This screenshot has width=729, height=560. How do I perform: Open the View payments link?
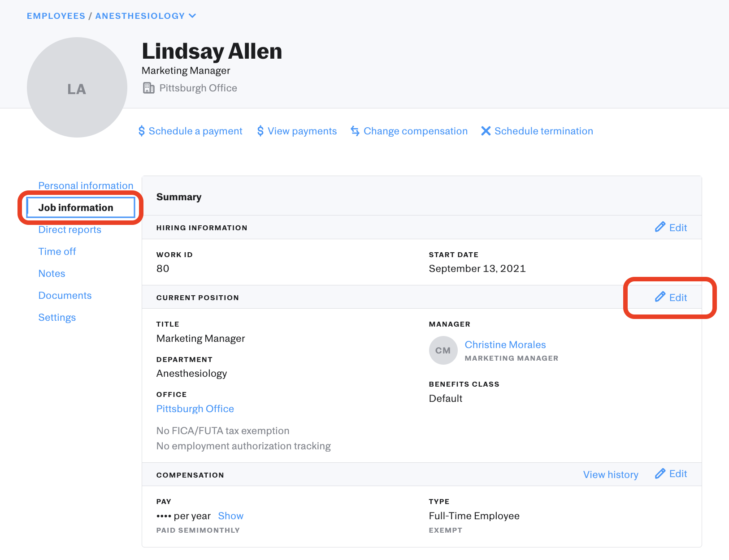[302, 131]
